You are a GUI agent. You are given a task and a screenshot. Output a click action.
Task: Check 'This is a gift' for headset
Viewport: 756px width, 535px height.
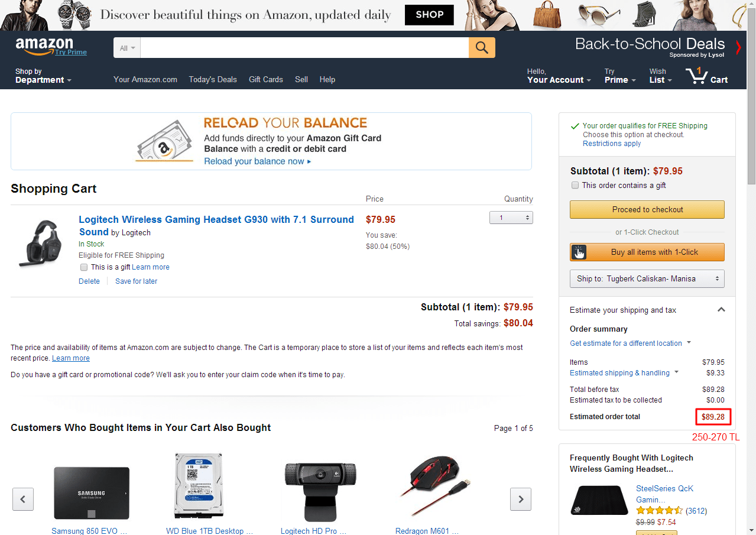84,267
